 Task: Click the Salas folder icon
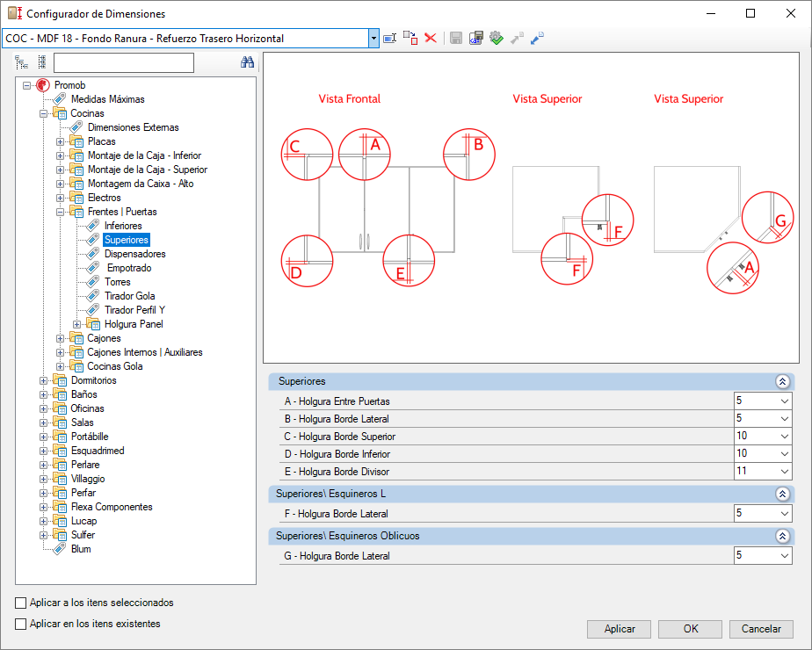60,422
